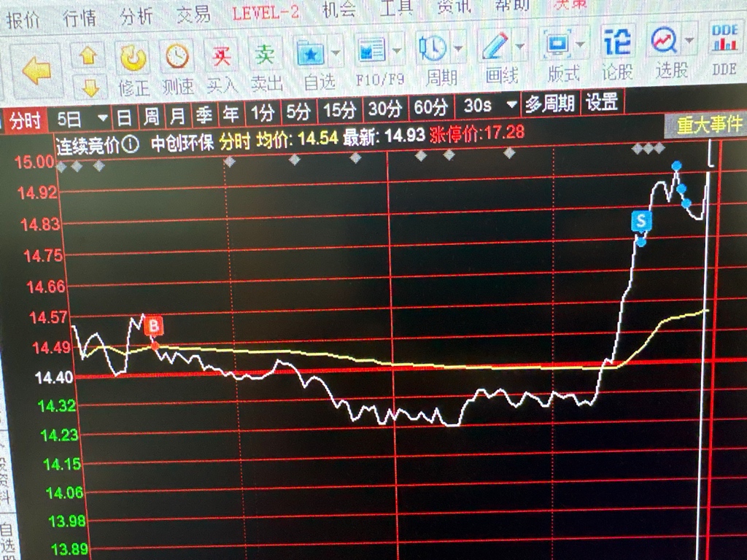Image resolution: width=747 pixels, height=560 pixels.
Task: Switch to the 季 quarterly tab
Action: point(204,114)
